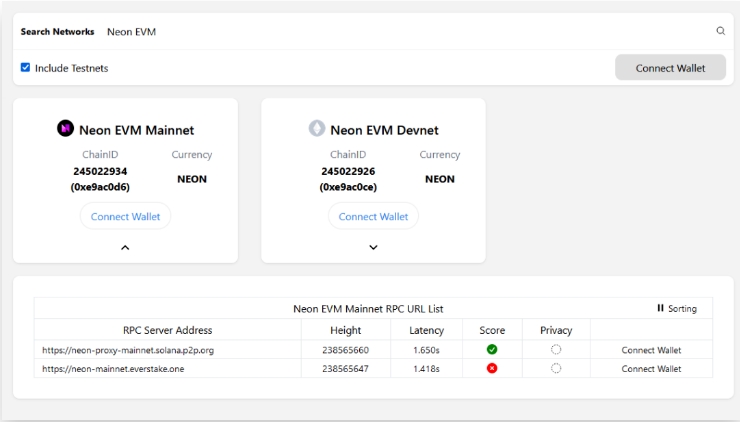
Task: Click the privacy indicator for neon-mainnet.everstake.one
Action: [556, 368]
